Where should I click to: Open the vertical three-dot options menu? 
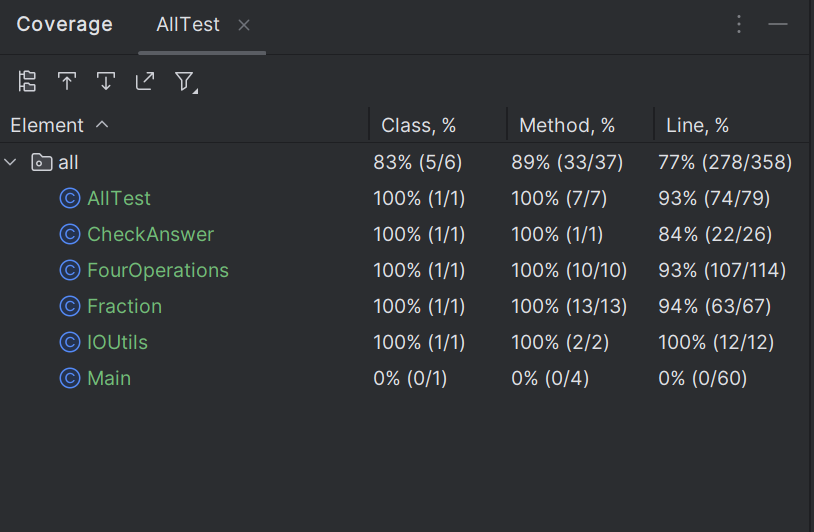click(x=739, y=25)
